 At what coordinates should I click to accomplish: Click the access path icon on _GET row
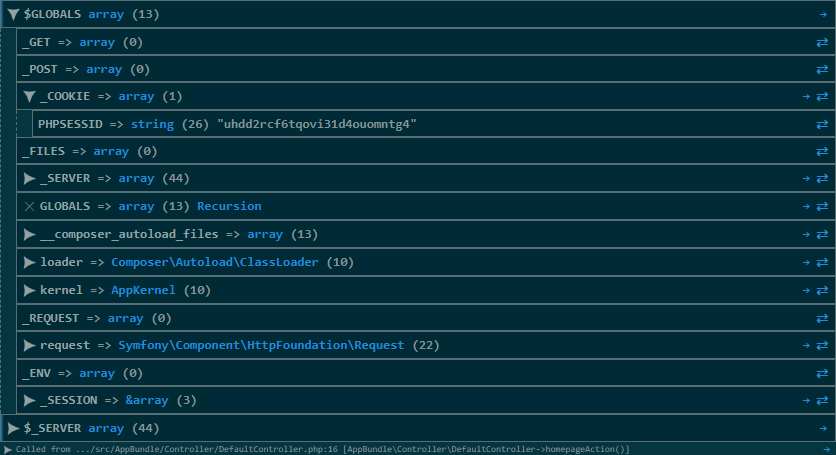(x=822, y=42)
